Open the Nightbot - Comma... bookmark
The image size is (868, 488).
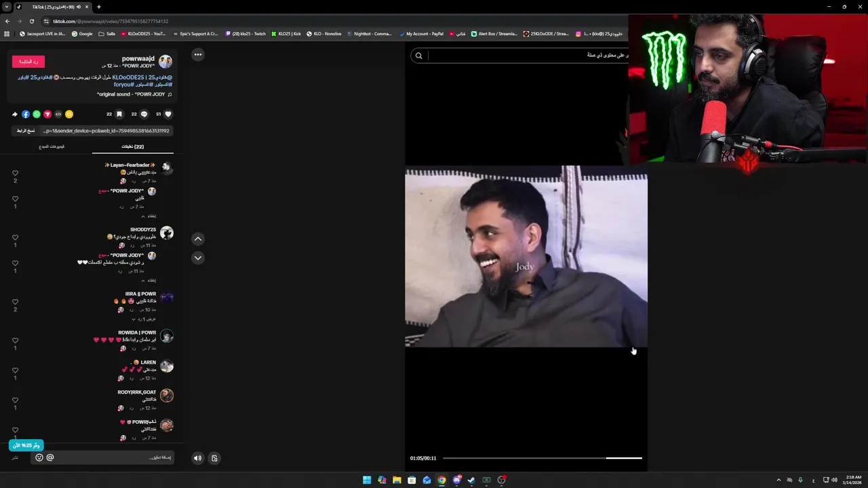click(x=370, y=33)
